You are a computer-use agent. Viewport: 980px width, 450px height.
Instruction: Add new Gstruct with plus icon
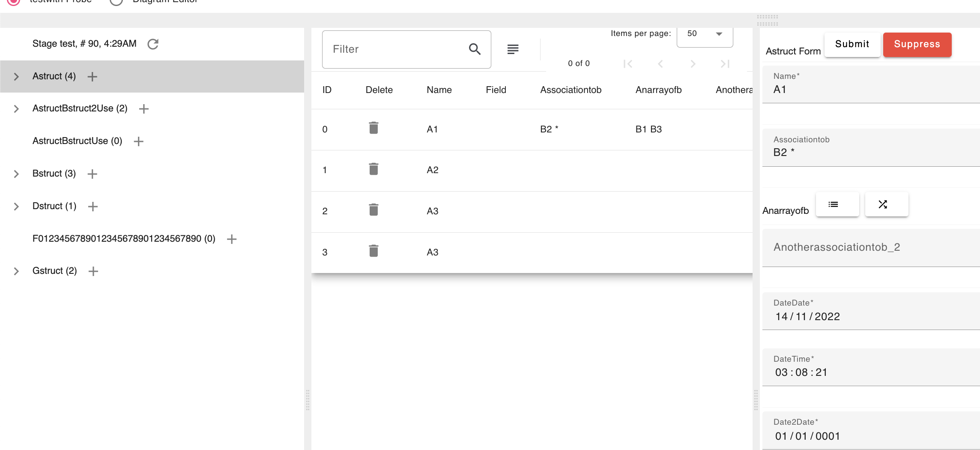[93, 271]
